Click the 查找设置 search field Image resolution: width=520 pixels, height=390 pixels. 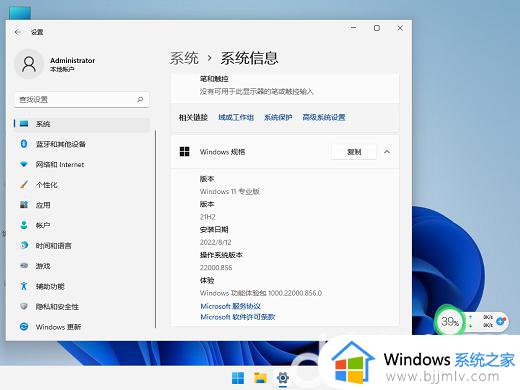click(82, 99)
